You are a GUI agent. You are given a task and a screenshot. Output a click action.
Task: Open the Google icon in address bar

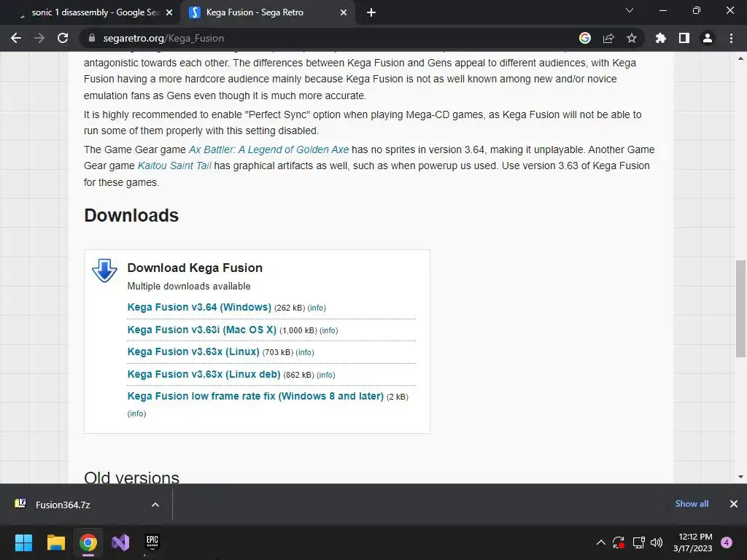[x=585, y=38]
